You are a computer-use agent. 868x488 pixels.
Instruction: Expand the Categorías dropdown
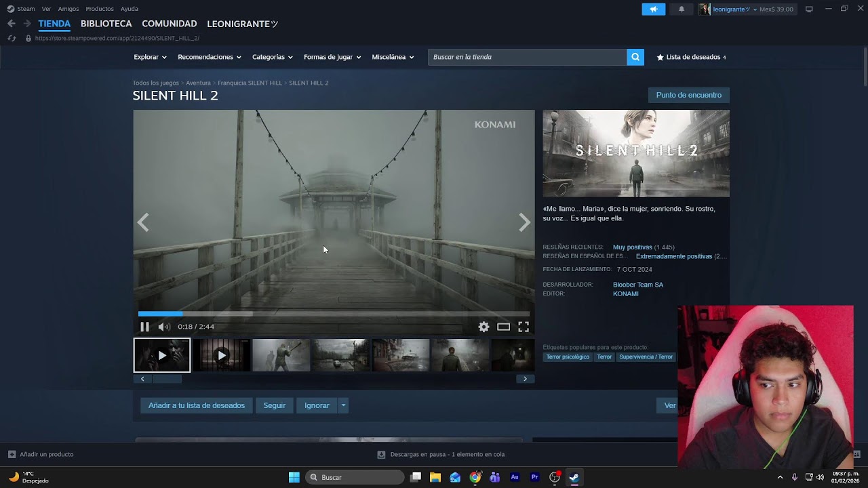click(273, 57)
